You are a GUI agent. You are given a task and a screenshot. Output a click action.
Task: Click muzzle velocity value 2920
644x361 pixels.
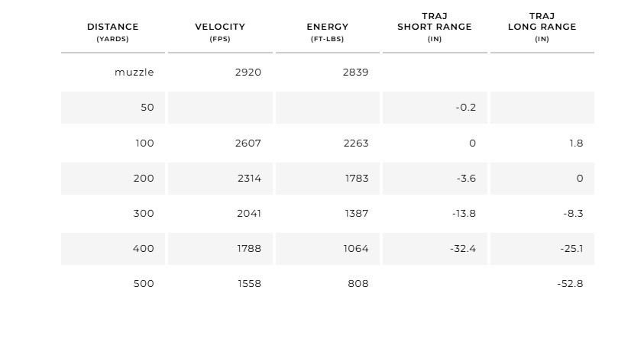point(248,73)
